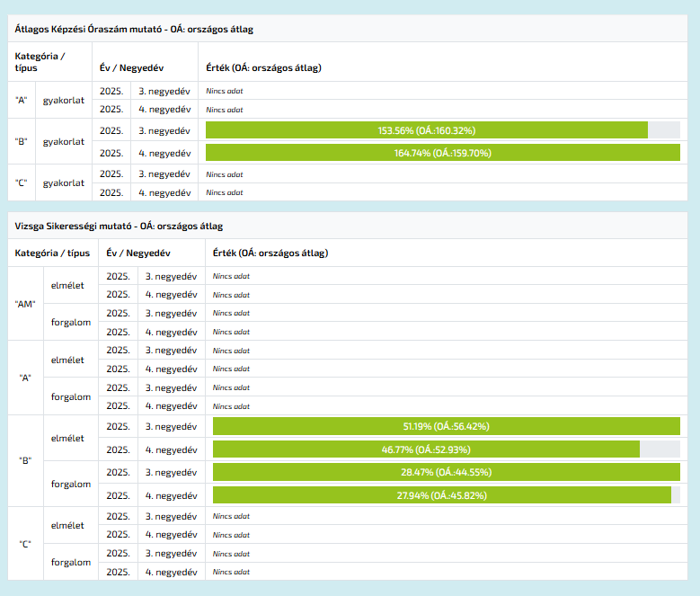Click gyakorlat label next to "B" category
Viewport: 700px width, 596px height.
tap(64, 141)
